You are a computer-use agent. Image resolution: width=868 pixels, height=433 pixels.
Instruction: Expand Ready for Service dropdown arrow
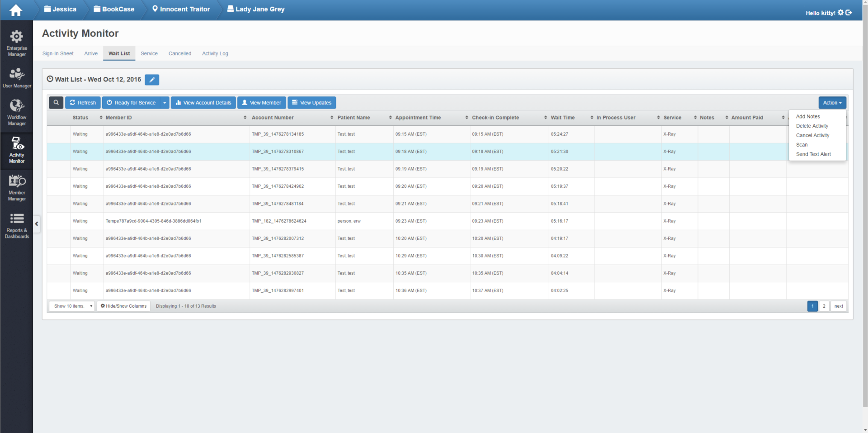point(165,103)
